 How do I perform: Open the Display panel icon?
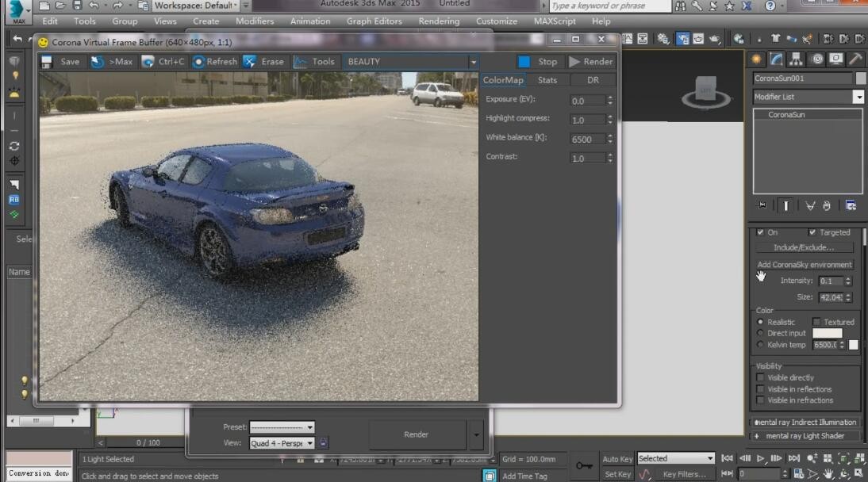836,59
